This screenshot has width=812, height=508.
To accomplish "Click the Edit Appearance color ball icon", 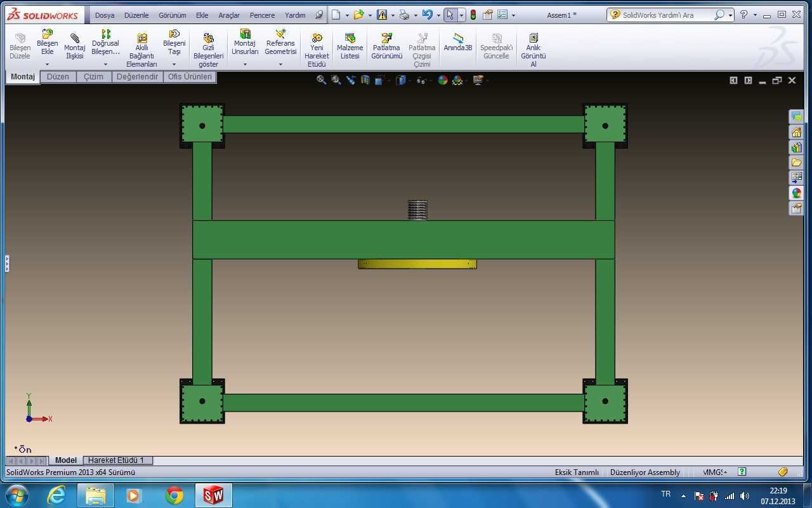I will pyautogui.click(x=443, y=80).
